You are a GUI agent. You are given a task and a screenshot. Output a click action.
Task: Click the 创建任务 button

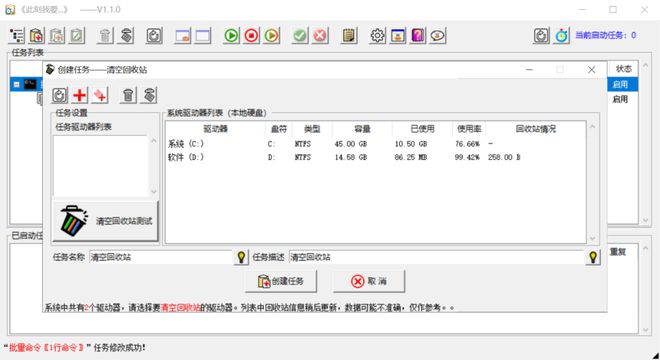[281, 281]
